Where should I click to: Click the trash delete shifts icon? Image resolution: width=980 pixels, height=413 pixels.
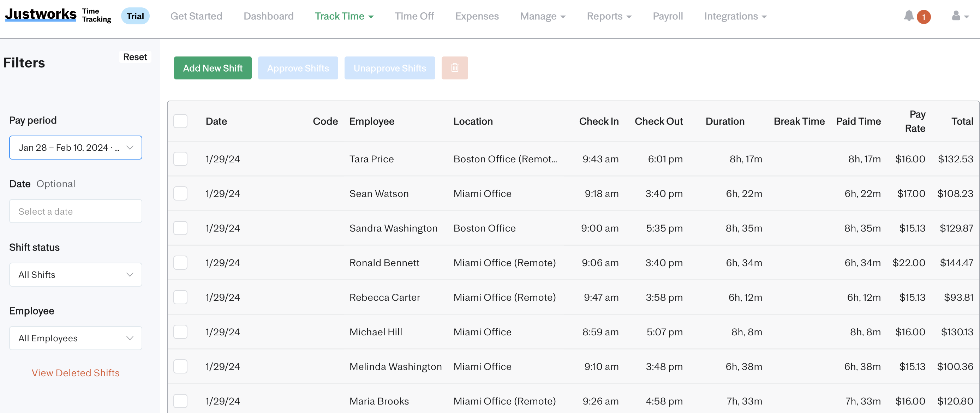[454, 68]
